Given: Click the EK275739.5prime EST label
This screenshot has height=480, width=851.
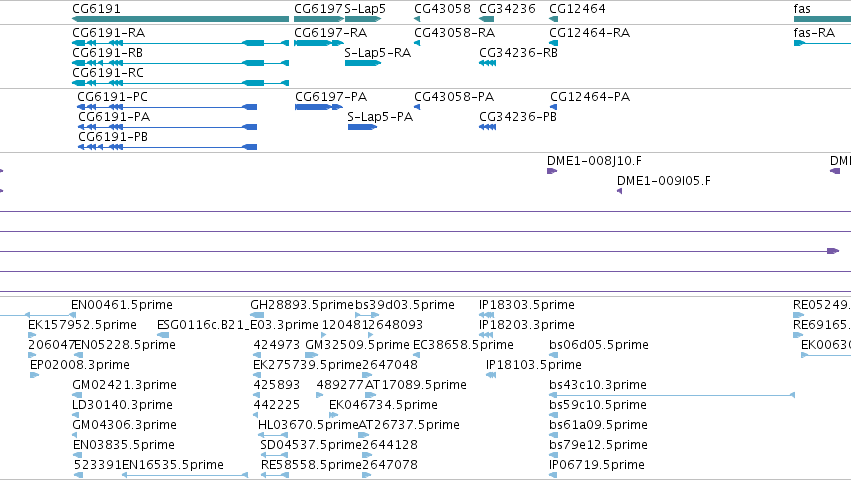Looking at the screenshot, I should point(307,365).
